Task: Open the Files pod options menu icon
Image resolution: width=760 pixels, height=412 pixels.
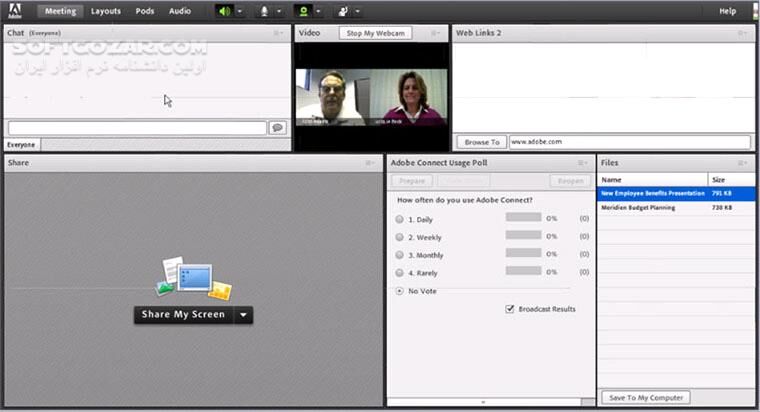Action: pos(742,163)
